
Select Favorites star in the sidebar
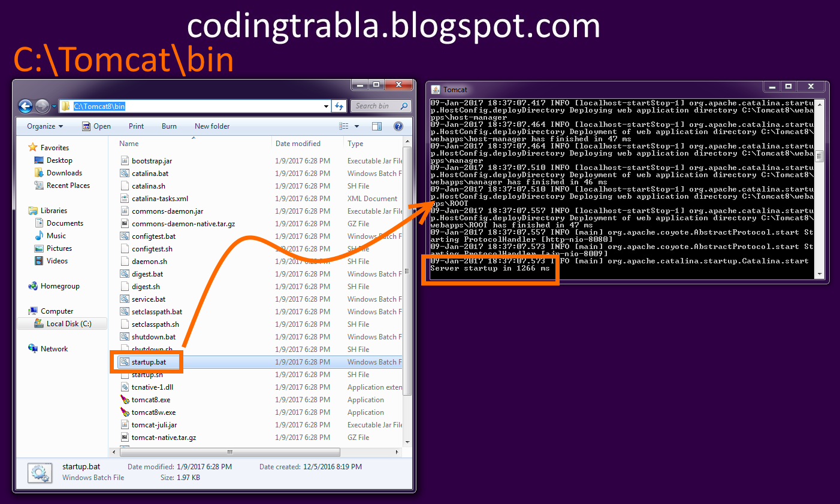pos(34,147)
